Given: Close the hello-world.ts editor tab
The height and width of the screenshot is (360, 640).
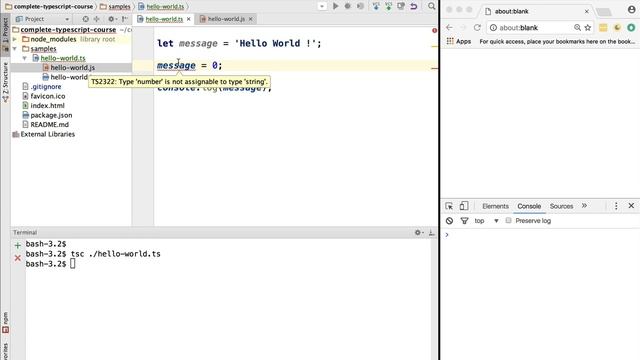Looking at the screenshot, I should point(189,19).
